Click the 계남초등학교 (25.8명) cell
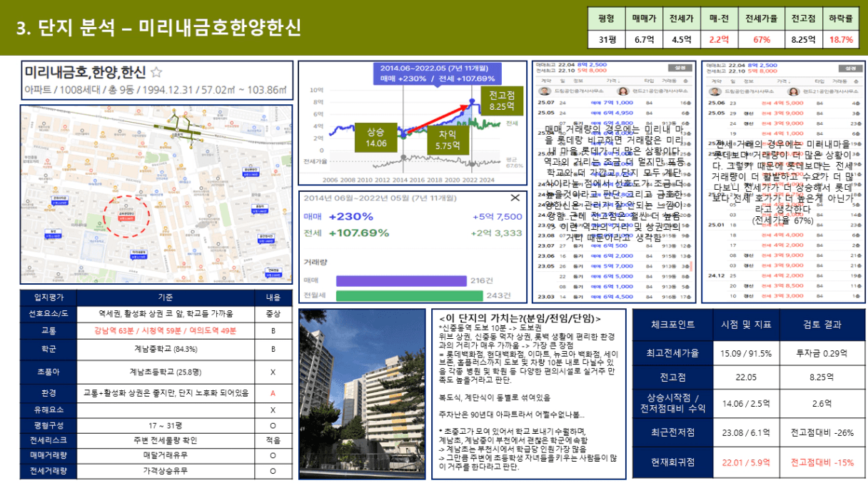868x488 pixels. [x=165, y=371]
